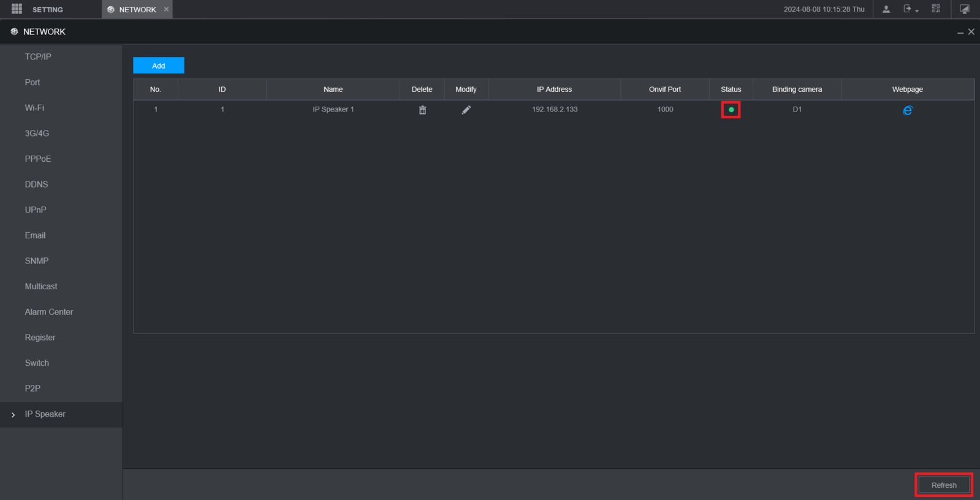The image size is (980, 500).
Task: Click the pencil icon to modify speaker
Action: (x=466, y=110)
